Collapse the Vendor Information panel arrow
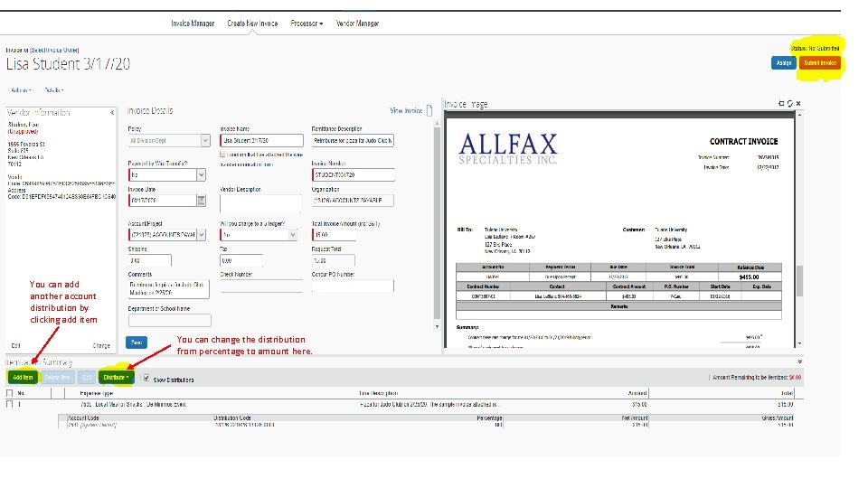 point(112,112)
